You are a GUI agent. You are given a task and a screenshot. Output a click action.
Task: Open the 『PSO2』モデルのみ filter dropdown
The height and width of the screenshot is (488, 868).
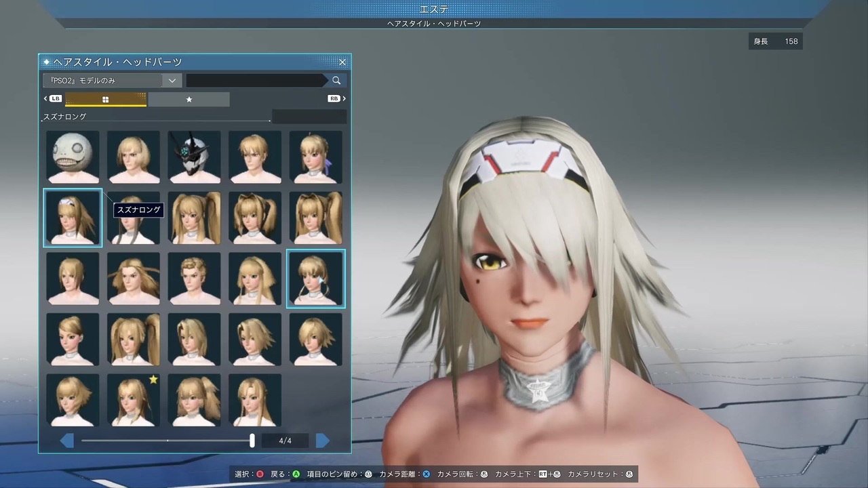(x=112, y=81)
